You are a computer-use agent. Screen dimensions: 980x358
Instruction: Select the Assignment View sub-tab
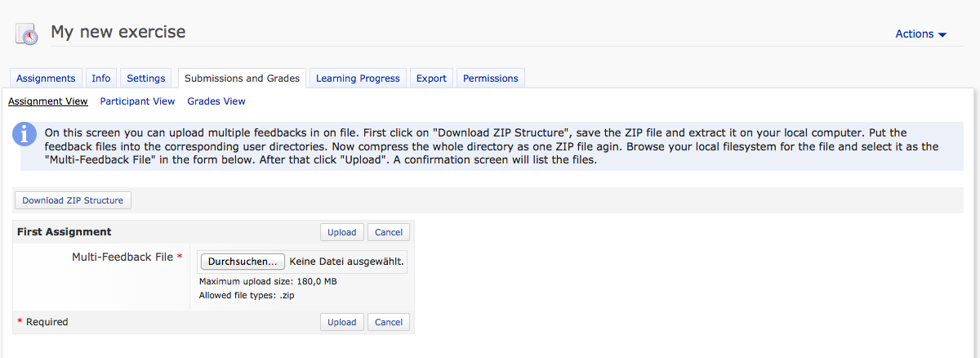tap(48, 101)
